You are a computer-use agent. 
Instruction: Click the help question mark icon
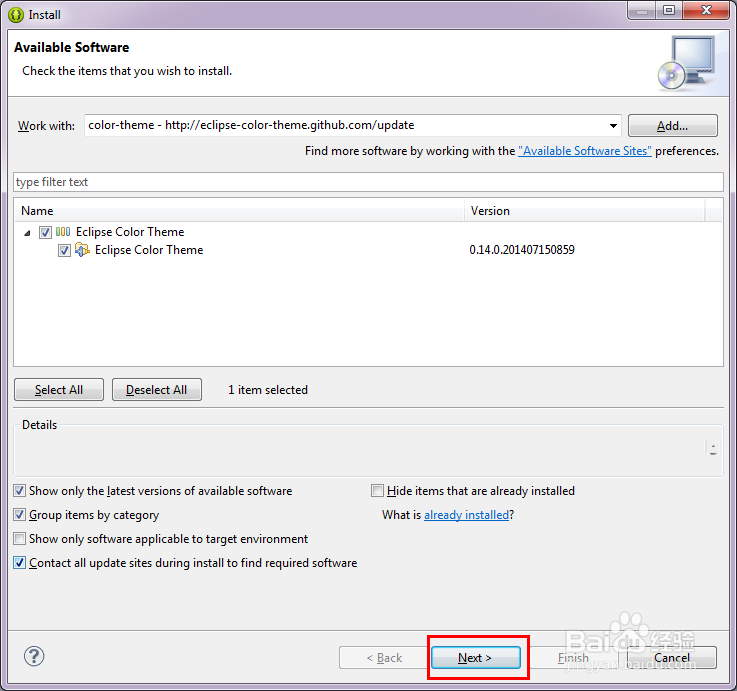pyautogui.click(x=34, y=656)
